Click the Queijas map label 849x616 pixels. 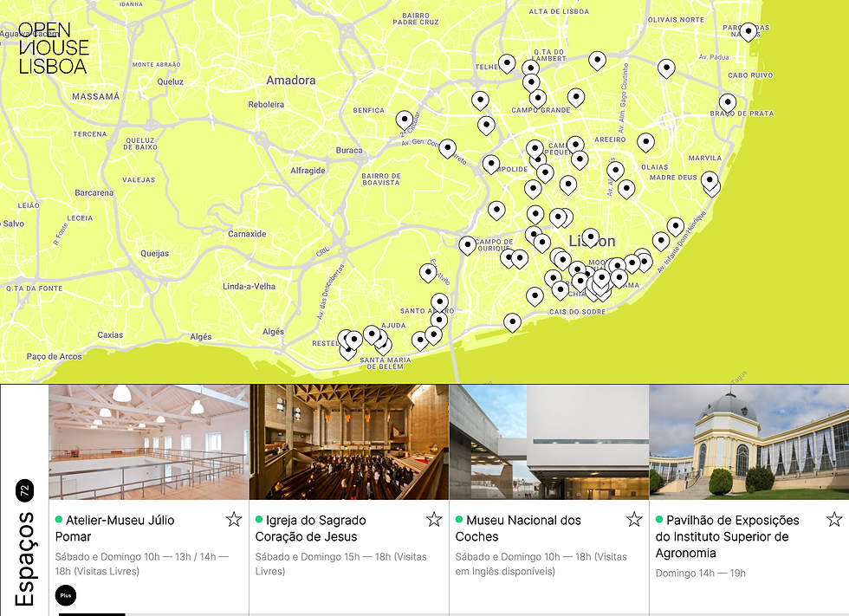pos(154,253)
